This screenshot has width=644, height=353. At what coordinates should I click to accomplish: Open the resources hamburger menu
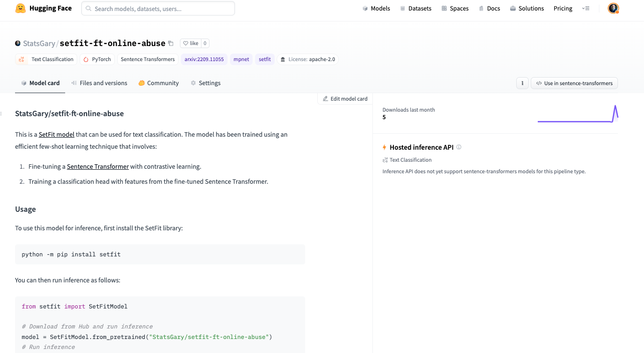(x=586, y=8)
